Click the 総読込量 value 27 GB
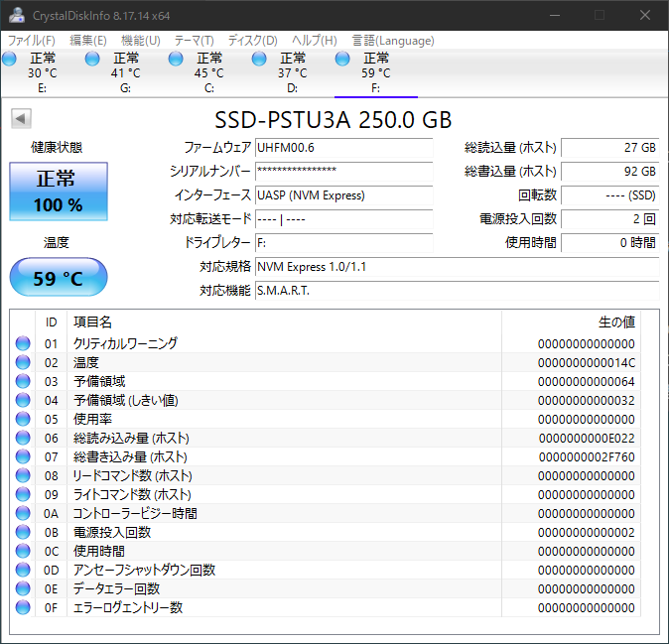669x644 pixels. (610, 148)
